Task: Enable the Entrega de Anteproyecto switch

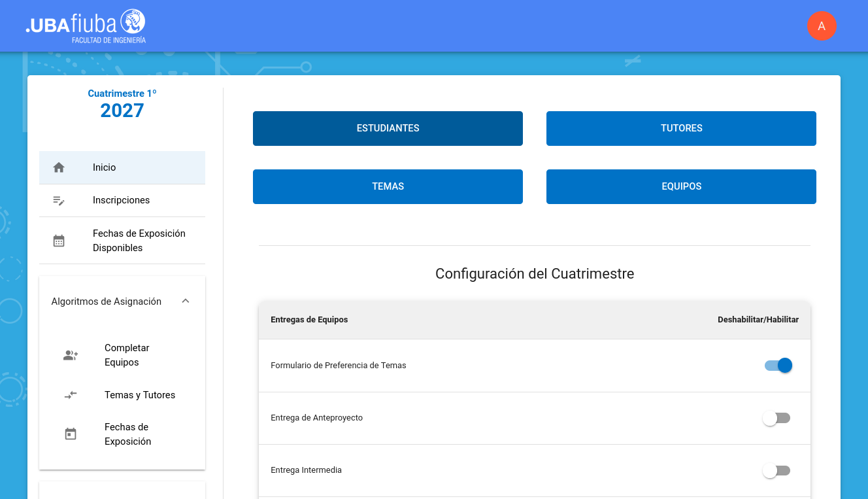Action: click(776, 418)
